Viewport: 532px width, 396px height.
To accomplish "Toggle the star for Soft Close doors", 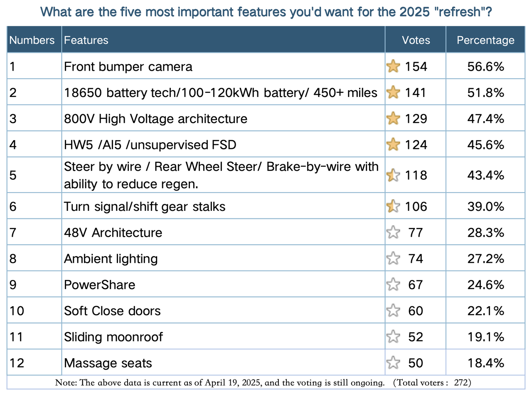I will point(393,311).
